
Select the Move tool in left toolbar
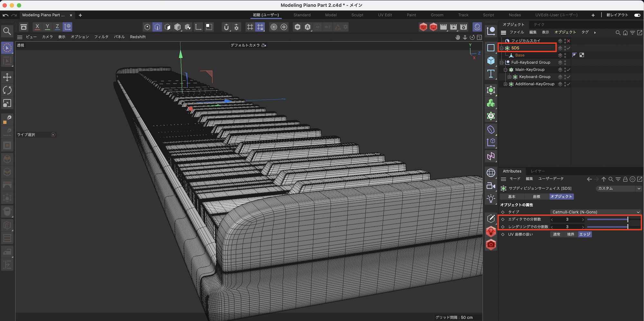[x=7, y=77]
